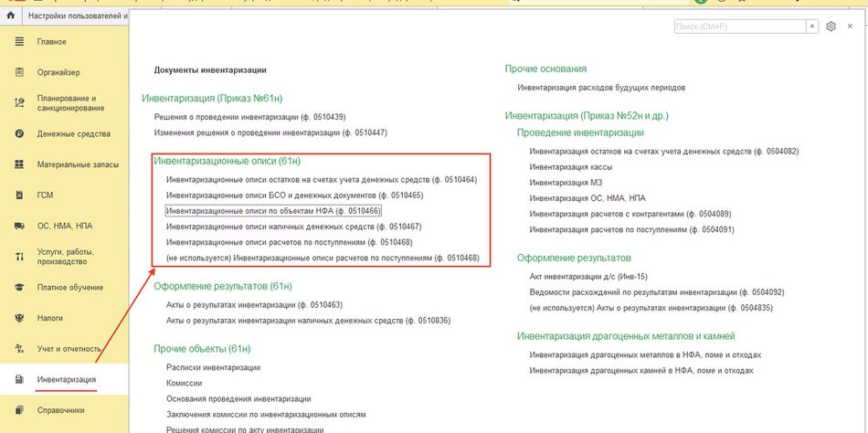Click the ГСМ fuel icon in sidebar
Viewport: 868px width, 433px height.
(18, 195)
